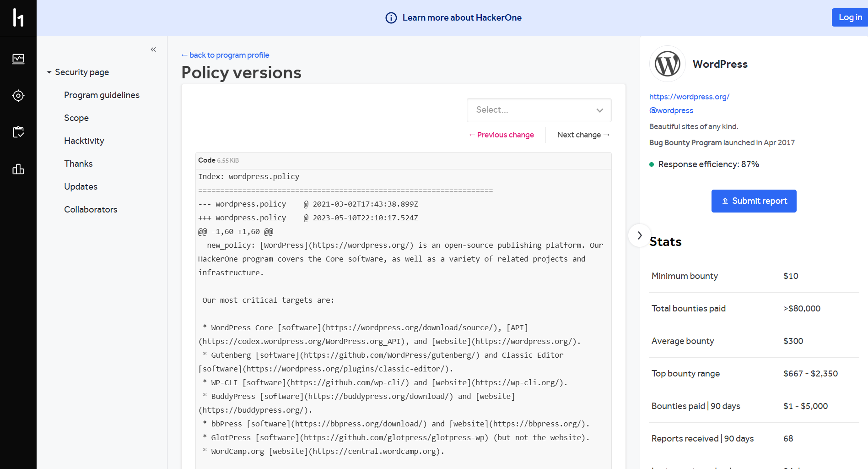The image size is (868, 469).
Task: Click the >$80,000 total bounties value
Action: 802,309
